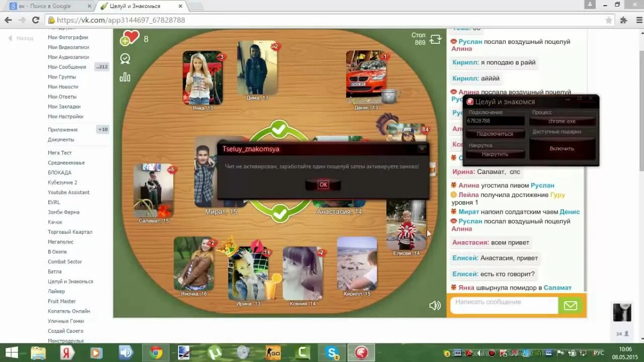The image size is (644, 362).
Task: Open Документы in sidebar
Action: (x=61, y=140)
